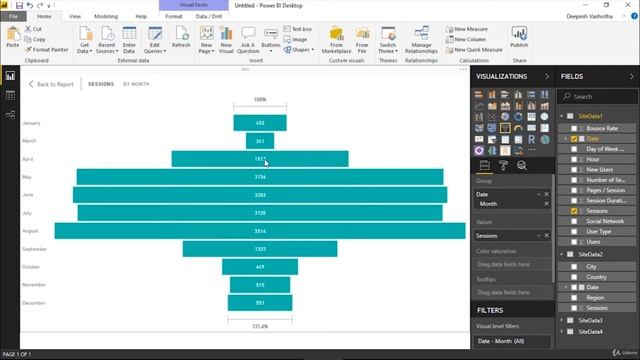640x360 pixels.
Task: Check the New Users field
Action: click(x=574, y=169)
